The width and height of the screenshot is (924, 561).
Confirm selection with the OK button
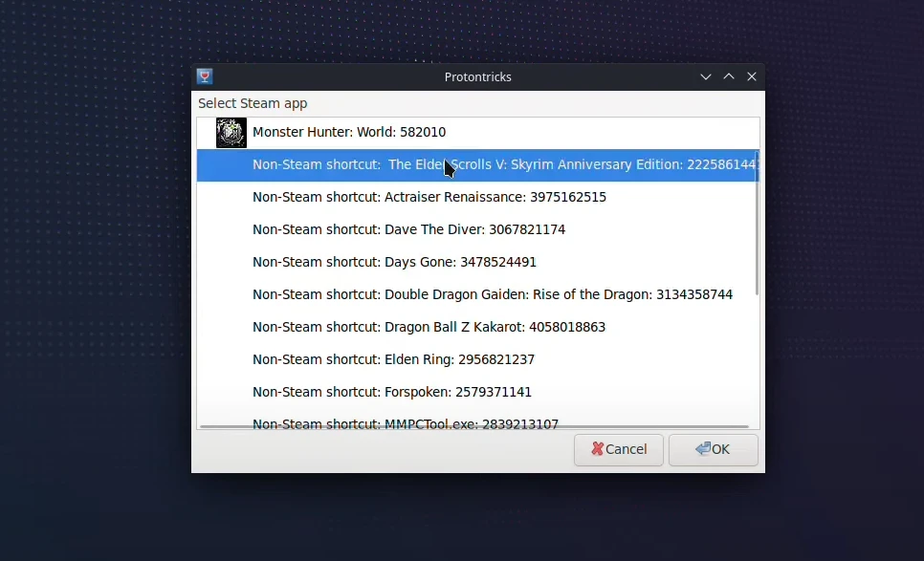point(713,450)
